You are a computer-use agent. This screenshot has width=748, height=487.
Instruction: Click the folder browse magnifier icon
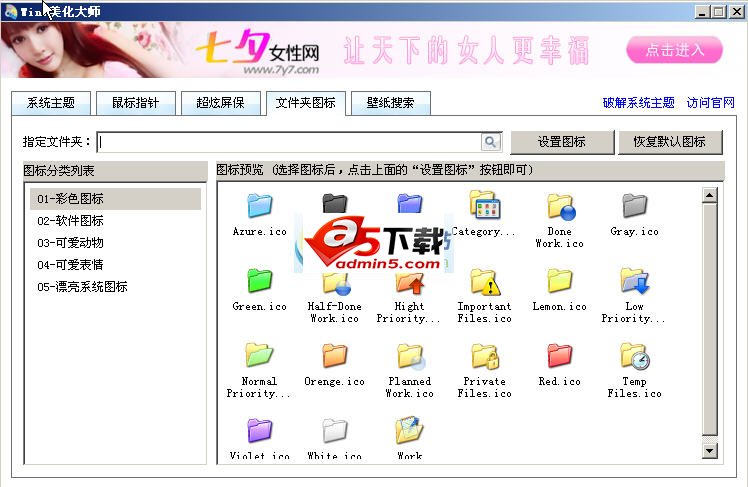(491, 142)
